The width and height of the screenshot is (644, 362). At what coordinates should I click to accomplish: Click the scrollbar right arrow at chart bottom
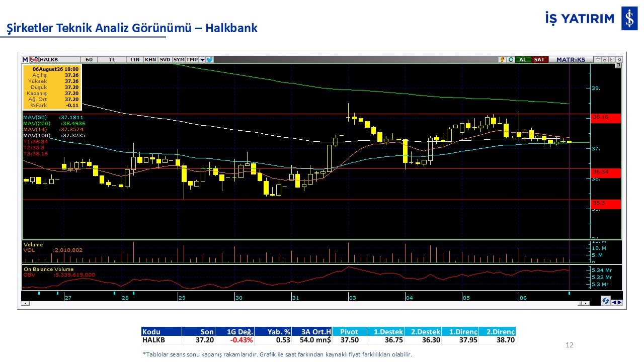586,303
